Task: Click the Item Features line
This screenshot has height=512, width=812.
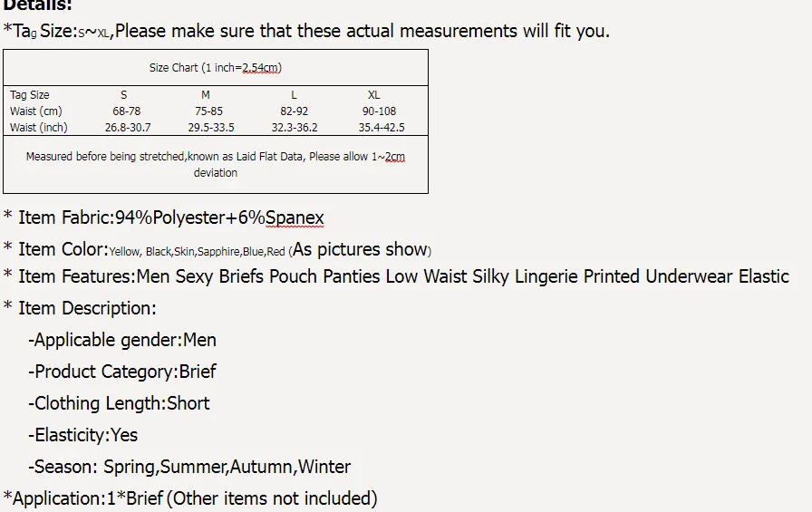Action: [x=396, y=276]
